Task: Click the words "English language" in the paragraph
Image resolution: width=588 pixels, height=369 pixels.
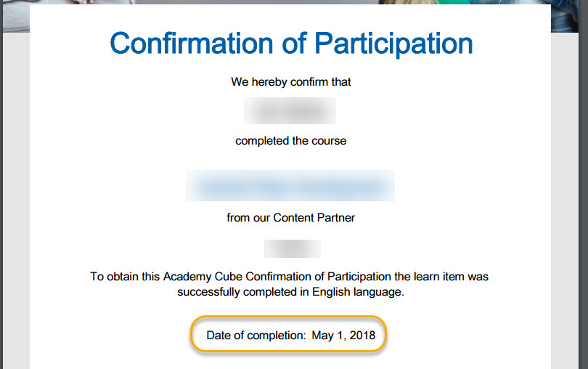Action: [x=356, y=292]
